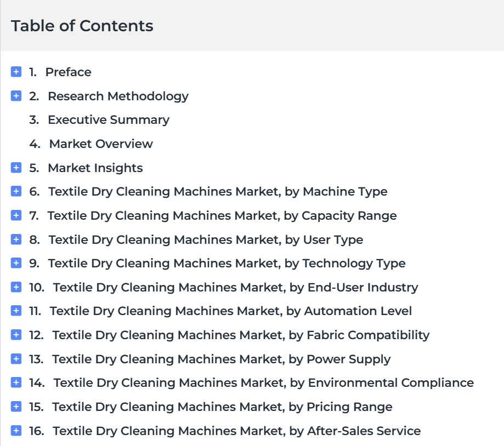504x446 pixels.
Task: Click the Preface chapter title
Action: pyautogui.click(x=68, y=72)
